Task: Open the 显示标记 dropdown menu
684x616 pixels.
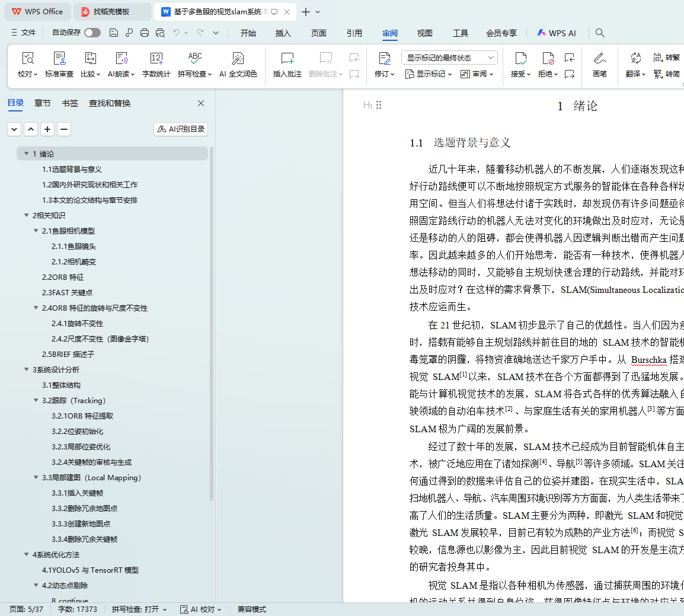Action: click(x=428, y=74)
